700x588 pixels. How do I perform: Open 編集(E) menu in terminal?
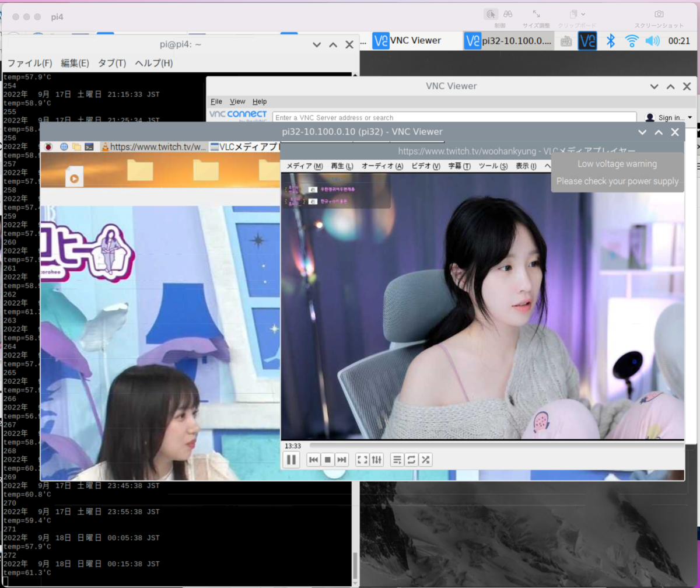(x=75, y=63)
